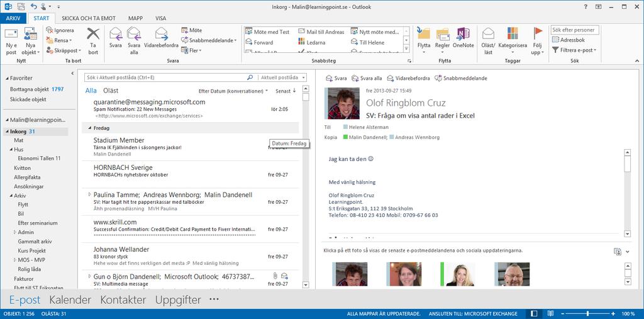This screenshot has height=319, width=644.
Task: Create a new email with Ny e-post
Action: [11, 42]
